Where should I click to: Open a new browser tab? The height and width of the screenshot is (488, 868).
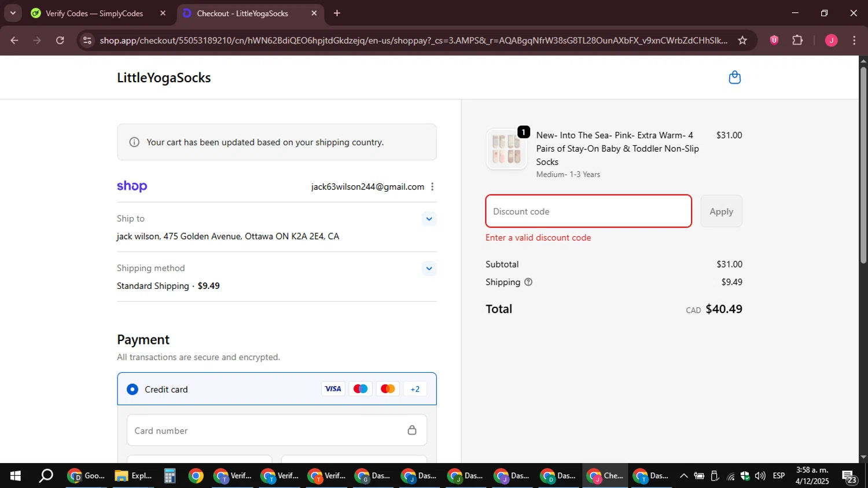point(337,13)
